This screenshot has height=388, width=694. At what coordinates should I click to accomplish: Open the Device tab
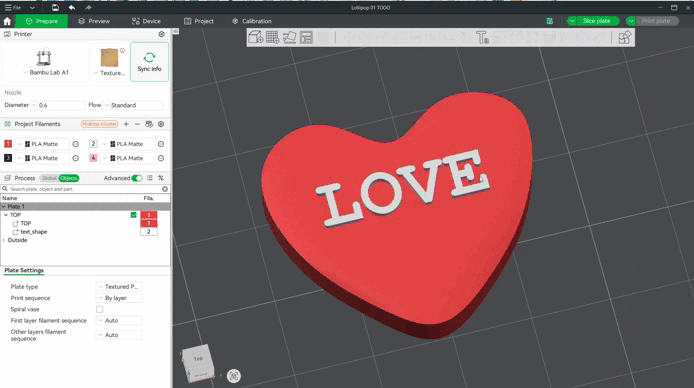tap(146, 21)
